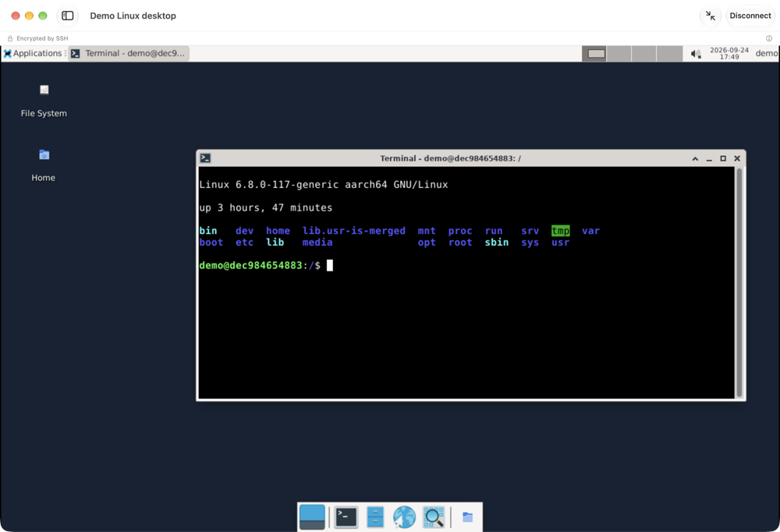Launch the web browser globe icon

pyautogui.click(x=404, y=517)
